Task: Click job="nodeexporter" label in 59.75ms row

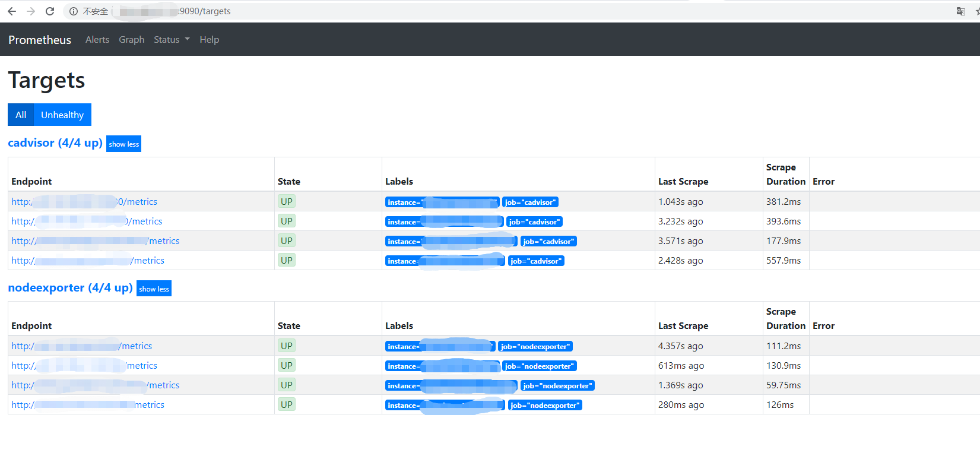Action: click(x=557, y=386)
